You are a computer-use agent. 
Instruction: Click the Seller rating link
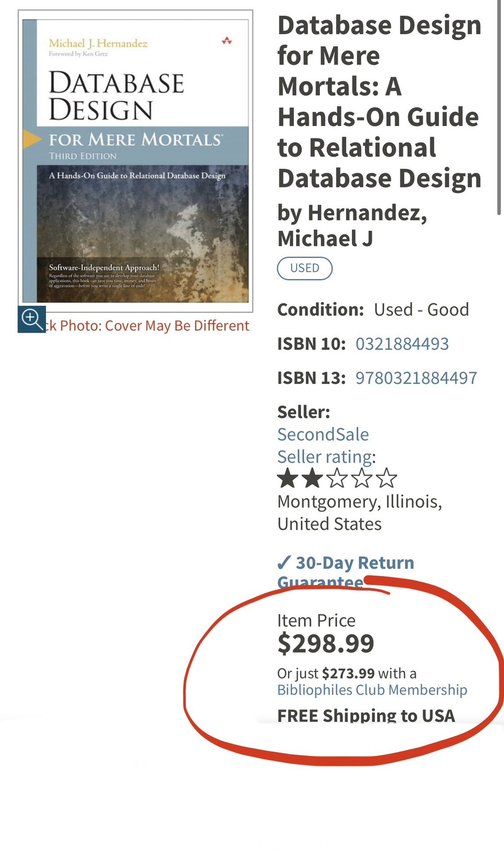tap(325, 457)
